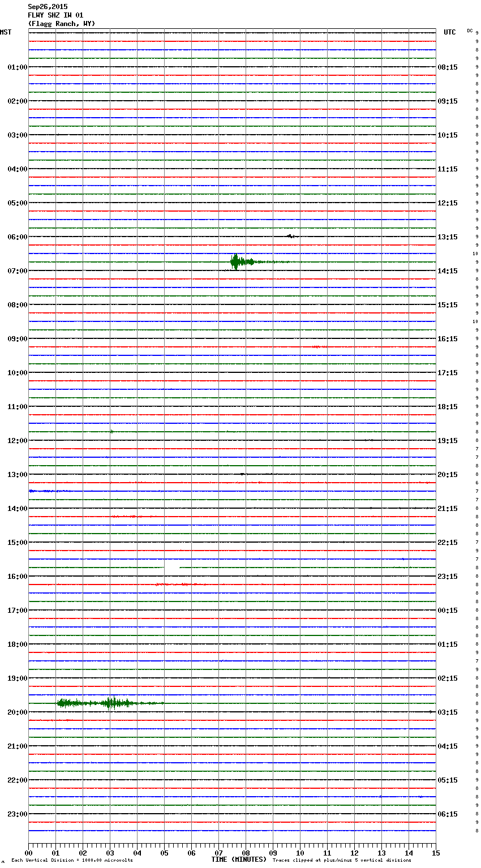Click the DC column header
Viewport: 481px width, 868px height.
[x=470, y=31]
